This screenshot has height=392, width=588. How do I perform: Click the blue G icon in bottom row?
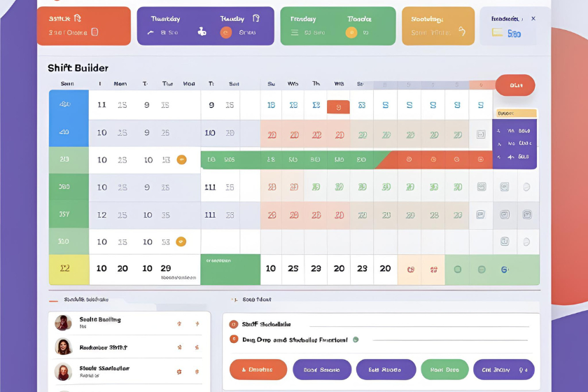(x=504, y=269)
